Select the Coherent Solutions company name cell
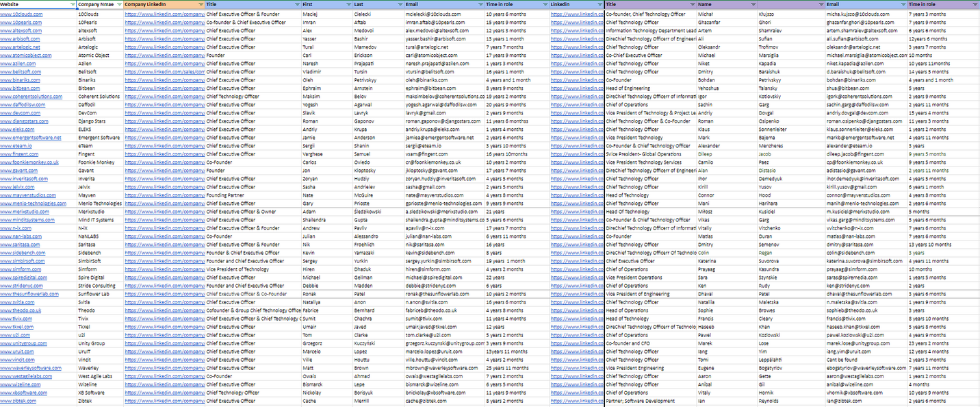This screenshot has height=407, width=980. 100,97
